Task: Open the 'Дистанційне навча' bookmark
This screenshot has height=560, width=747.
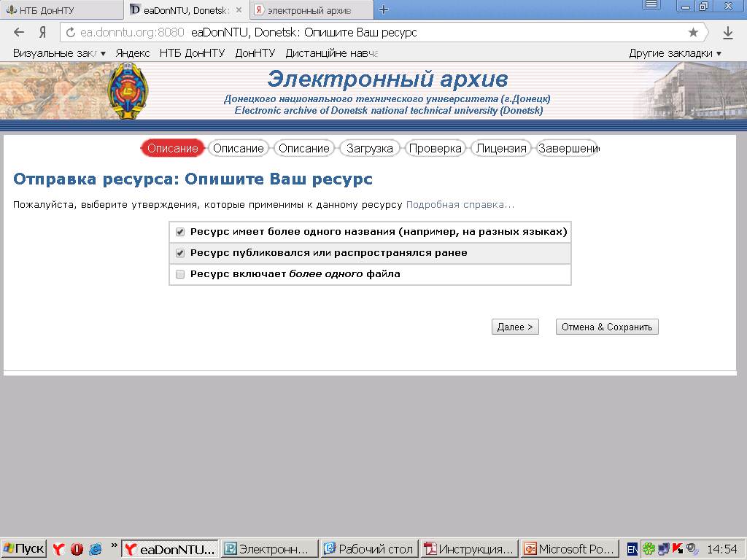Action: point(332,53)
